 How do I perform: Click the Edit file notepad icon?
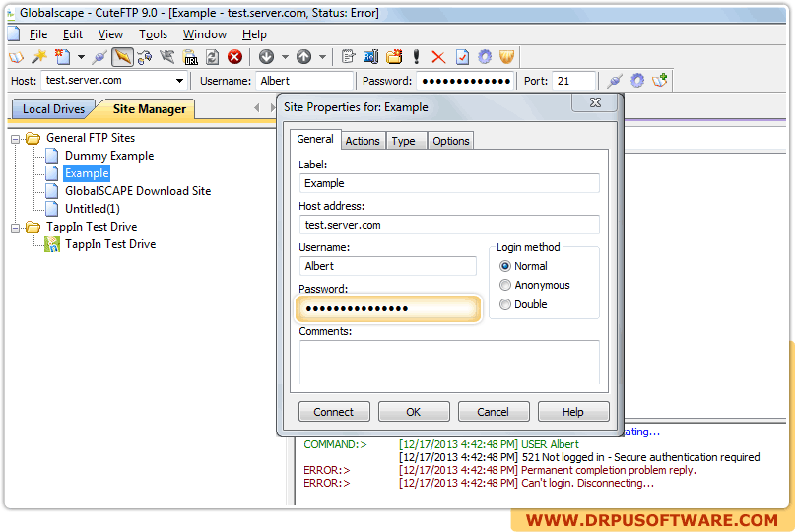click(x=348, y=57)
